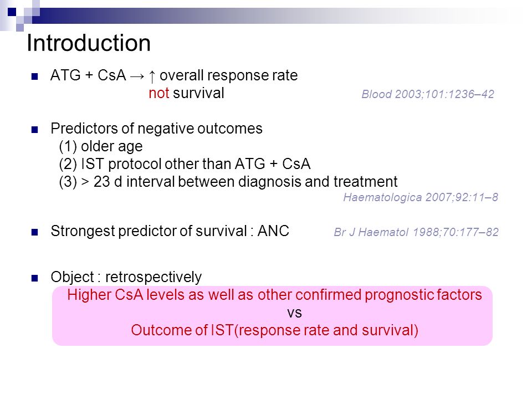The image size is (532, 399).
Task: Click the upward arrow before overall response rate
Action: pos(152,76)
